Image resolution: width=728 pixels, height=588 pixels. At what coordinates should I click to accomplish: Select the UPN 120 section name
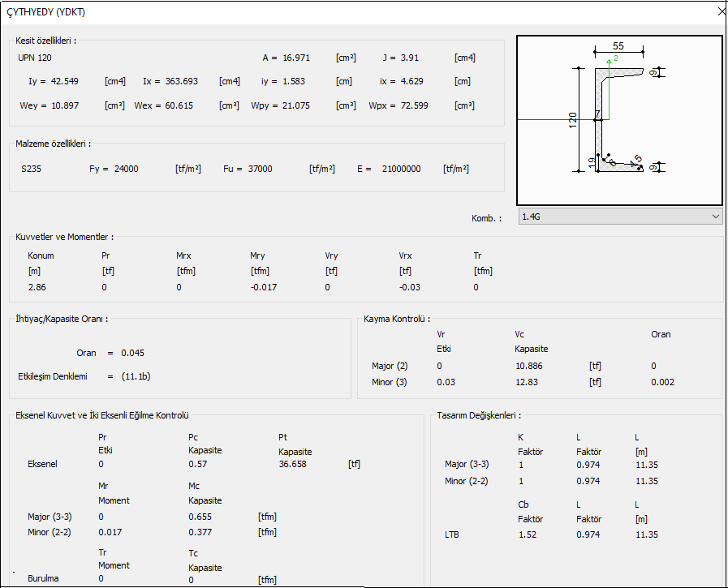[x=36, y=58]
